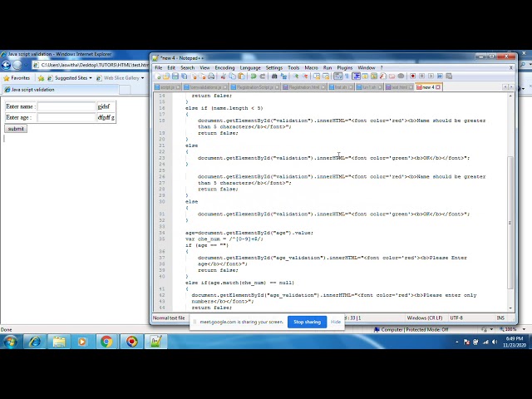Image resolution: width=532 pixels, height=399 pixels.
Task: Open the Language menu
Action: [x=250, y=68]
